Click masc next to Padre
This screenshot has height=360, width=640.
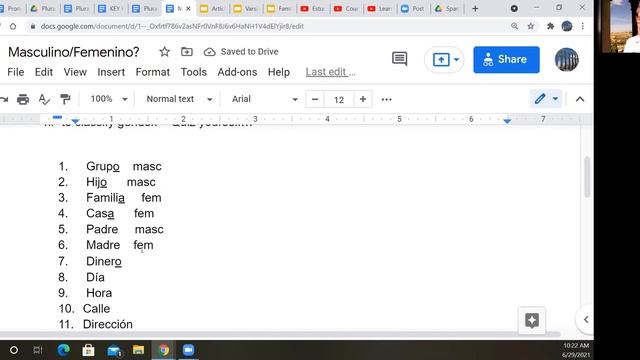tap(149, 229)
